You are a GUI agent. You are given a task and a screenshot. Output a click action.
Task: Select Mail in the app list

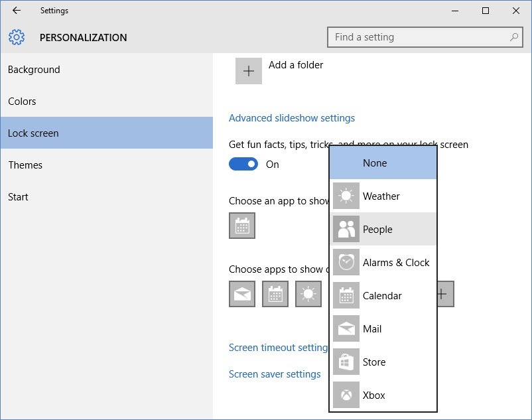373,328
